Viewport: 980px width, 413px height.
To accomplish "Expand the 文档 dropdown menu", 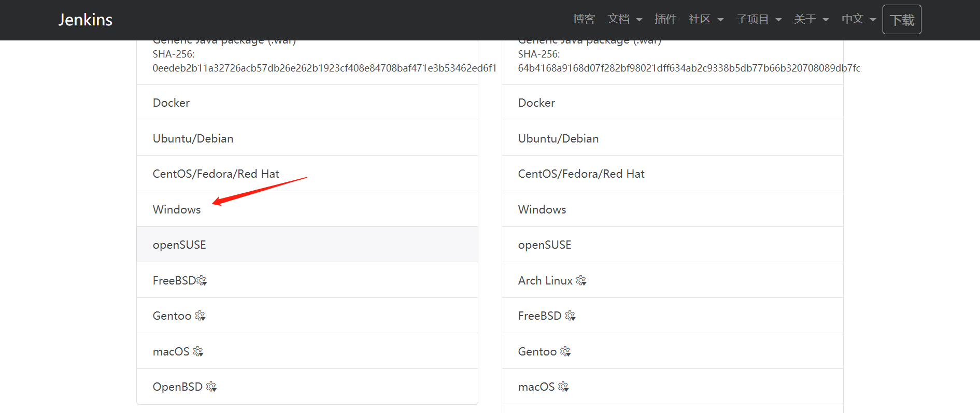I will pyautogui.click(x=625, y=19).
